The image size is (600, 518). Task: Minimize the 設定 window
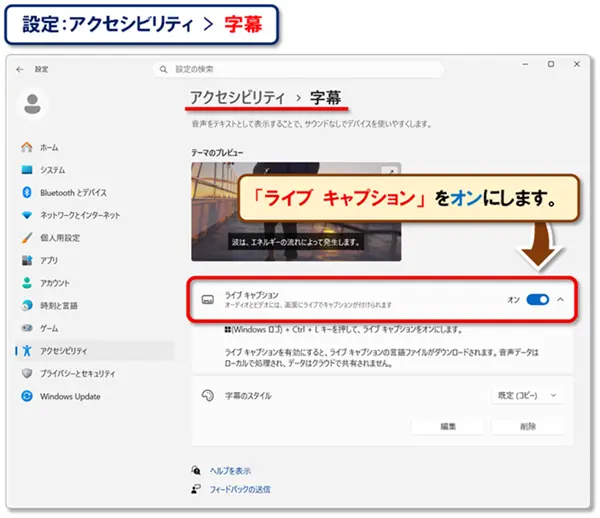pos(525,64)
